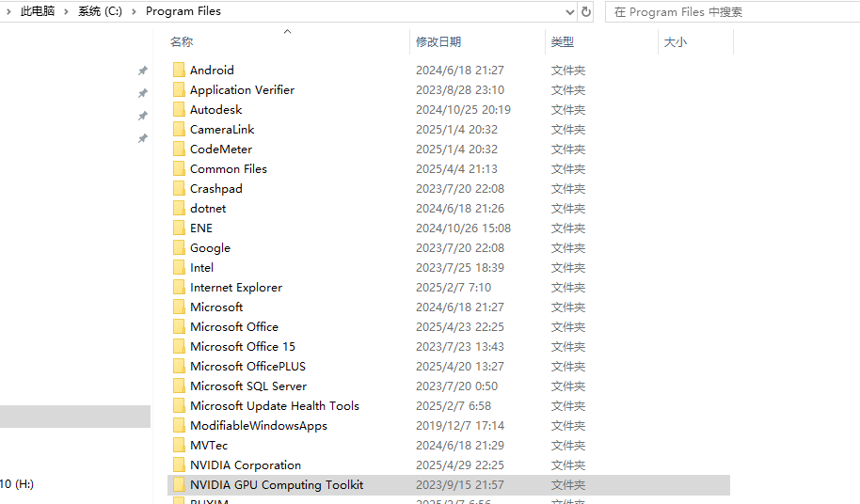Image resolution: width=860 pixels, height=504 pixels.
Task: Click the NVIDIA GPU Computing Toolkit folder icon
Action: 179,484
